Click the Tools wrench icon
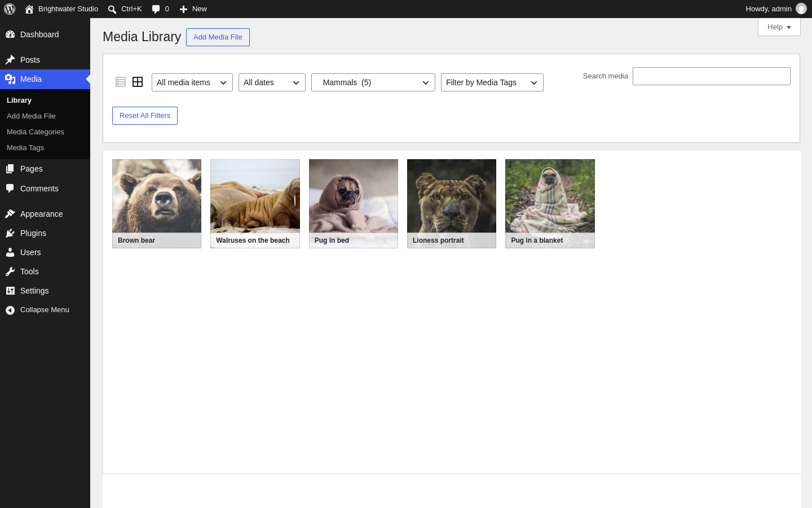812x508 pixels. point(10,271)
